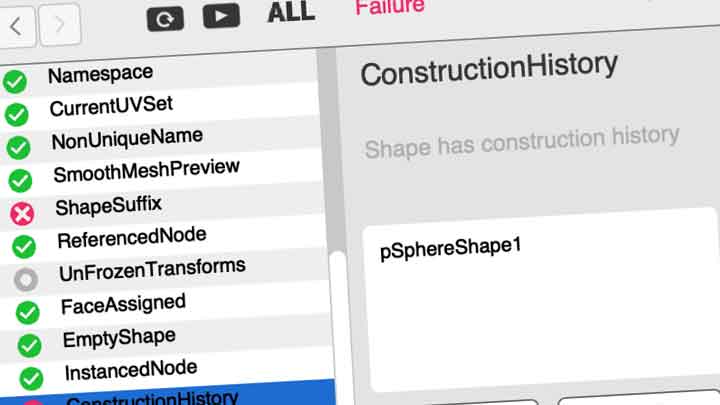The height and width of the screenshot is (405, 720).
Task: Click the green checkmark beside CurrentUVSet
Action: coord(16,115)
